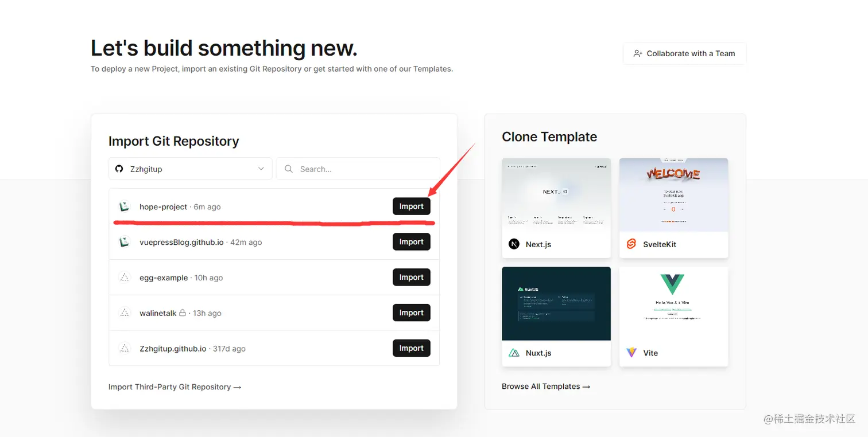The width and height of the screenshot is (868, 437).
Task: Open Browse All Templates link
Action: (546, 387)
